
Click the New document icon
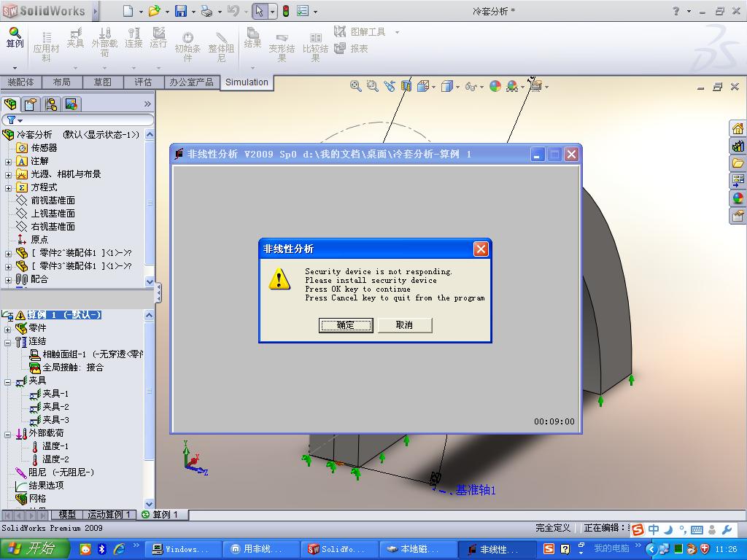pyautogui.click(x=128, y=11)
